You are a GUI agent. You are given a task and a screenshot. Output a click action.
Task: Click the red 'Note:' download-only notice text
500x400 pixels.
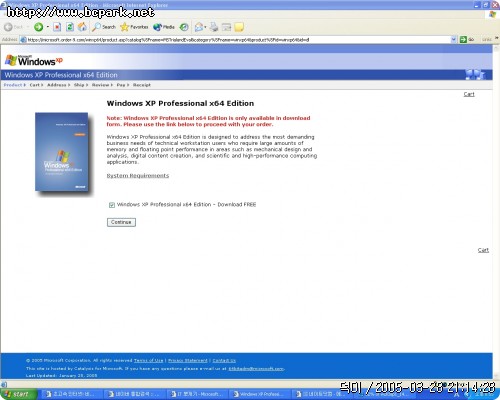click(208, 121)
